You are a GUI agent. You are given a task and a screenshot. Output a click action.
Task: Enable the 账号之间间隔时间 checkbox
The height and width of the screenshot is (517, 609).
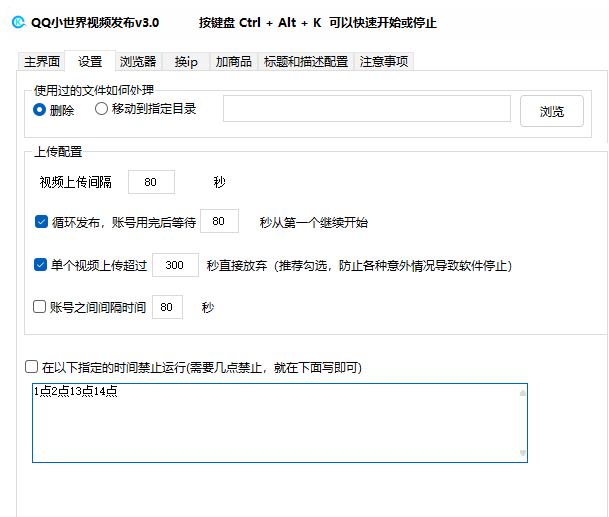click(x=41, y=307)
